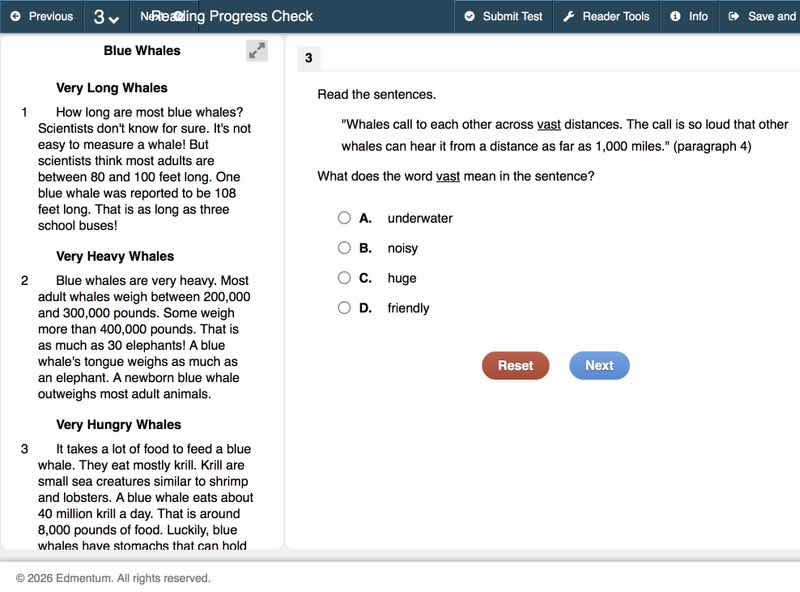This screenshot has width=800, height=592.
Task: Expand the Blue Whales passage panel
Action: coord(257,51)
